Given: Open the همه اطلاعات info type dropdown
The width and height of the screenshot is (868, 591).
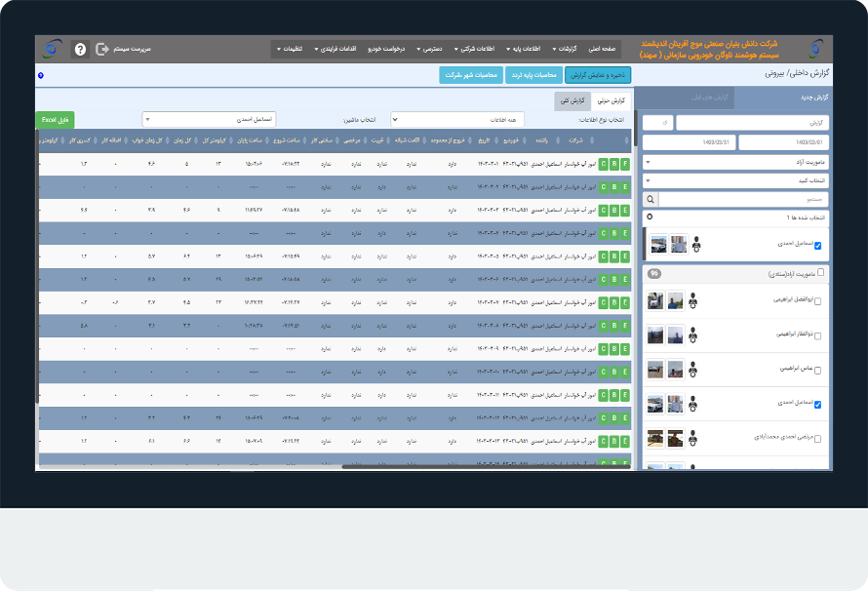Looking at the screenshot, I should pyautogui.click(x=457, y=119).
